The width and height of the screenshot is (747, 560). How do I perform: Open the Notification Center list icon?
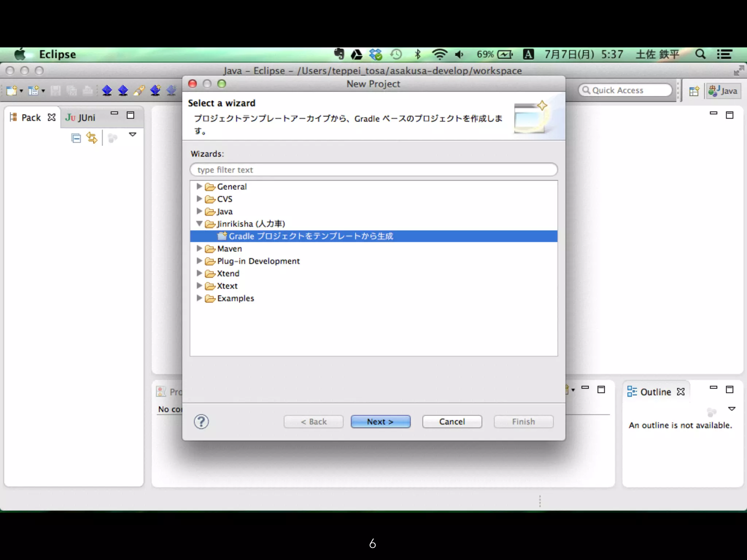(724, 54)
